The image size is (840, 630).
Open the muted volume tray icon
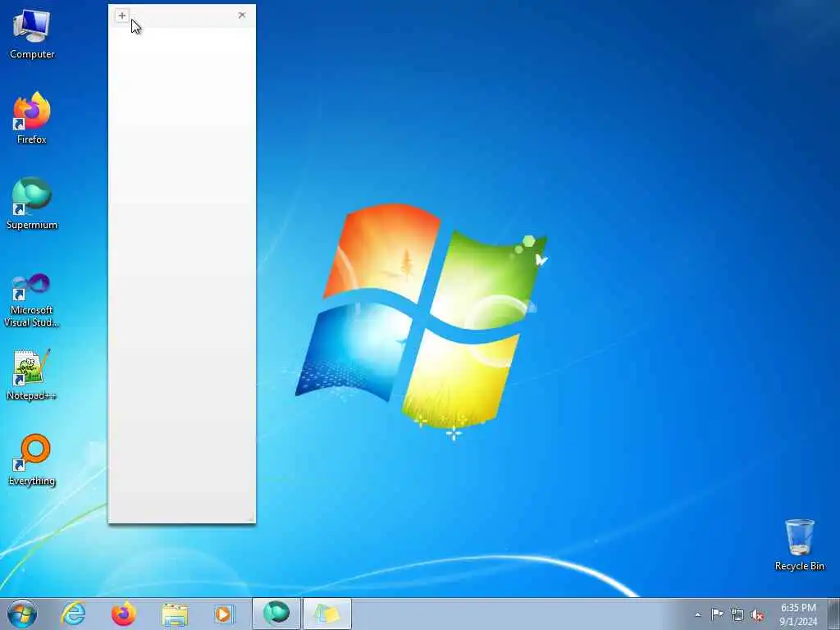pos(757,614)
